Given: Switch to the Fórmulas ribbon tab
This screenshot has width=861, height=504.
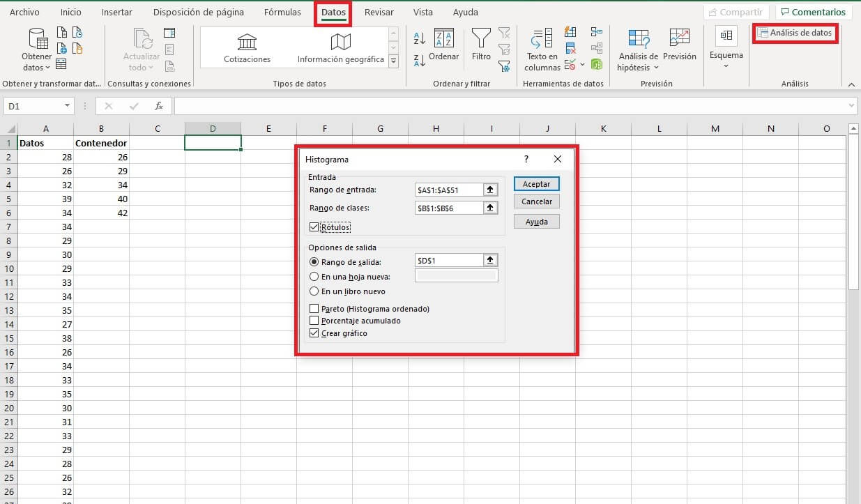Looking at the screenshot, I should point(282,13).
